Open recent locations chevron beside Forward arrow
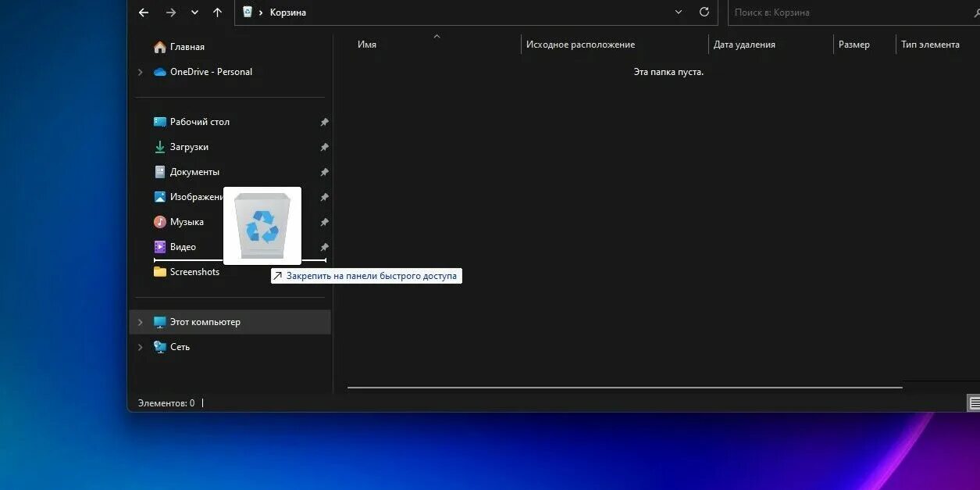The height and width of the screenshot is (490, 980). pyautogui.click(x=194, y=13)
